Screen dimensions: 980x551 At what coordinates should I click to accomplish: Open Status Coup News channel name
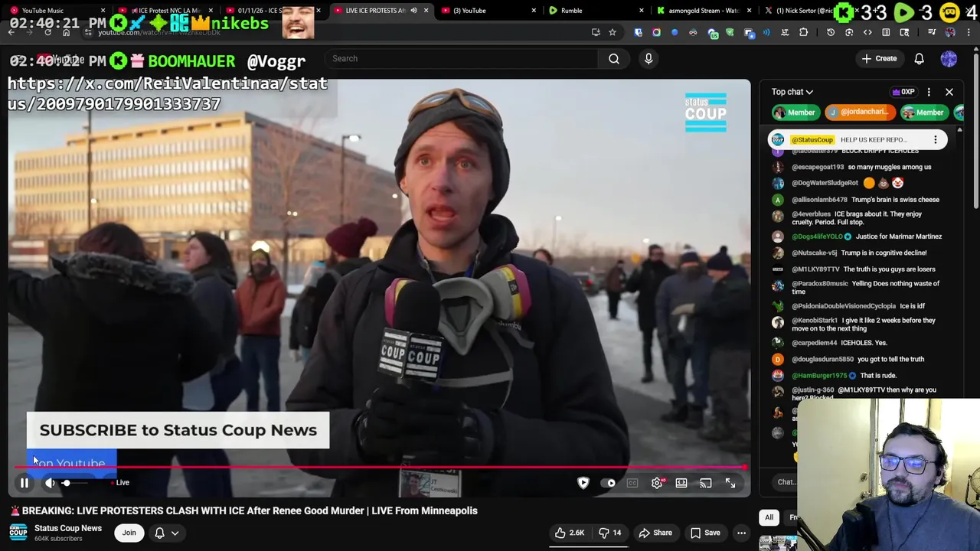68,528
